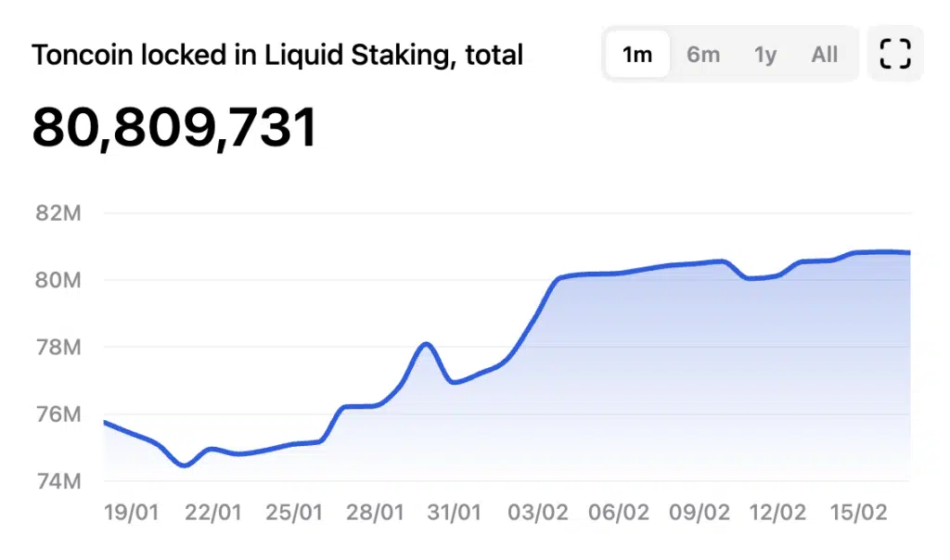Viewport: 950px width, 560px height.
Task: Click the 03/02 date label
Action: click(538, 512)
